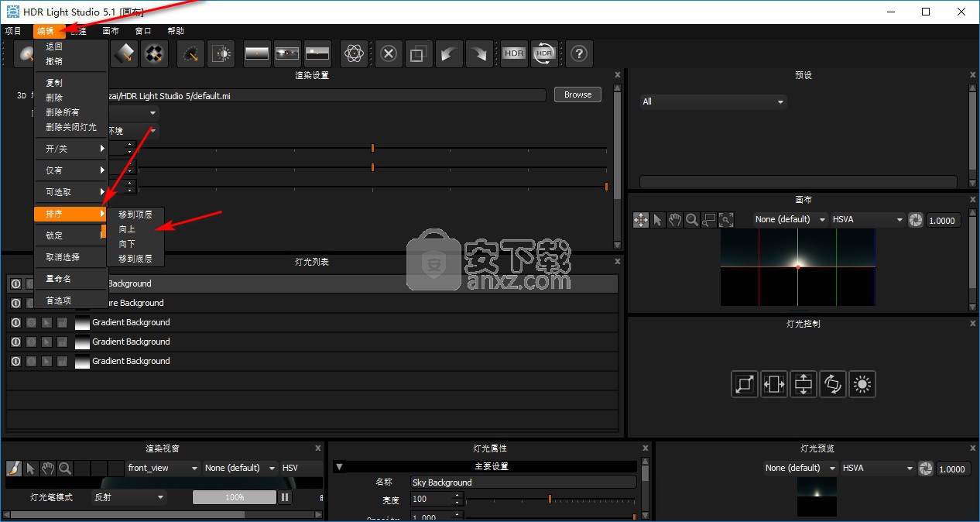Click the light preview thumbnail image

click(x=817, y=497)
